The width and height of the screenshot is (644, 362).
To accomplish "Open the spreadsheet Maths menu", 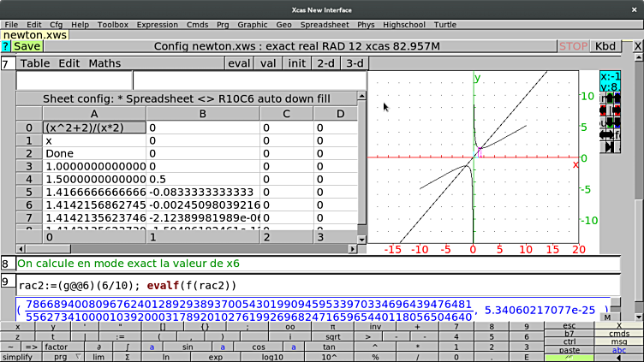I will [x=104, y=63].
